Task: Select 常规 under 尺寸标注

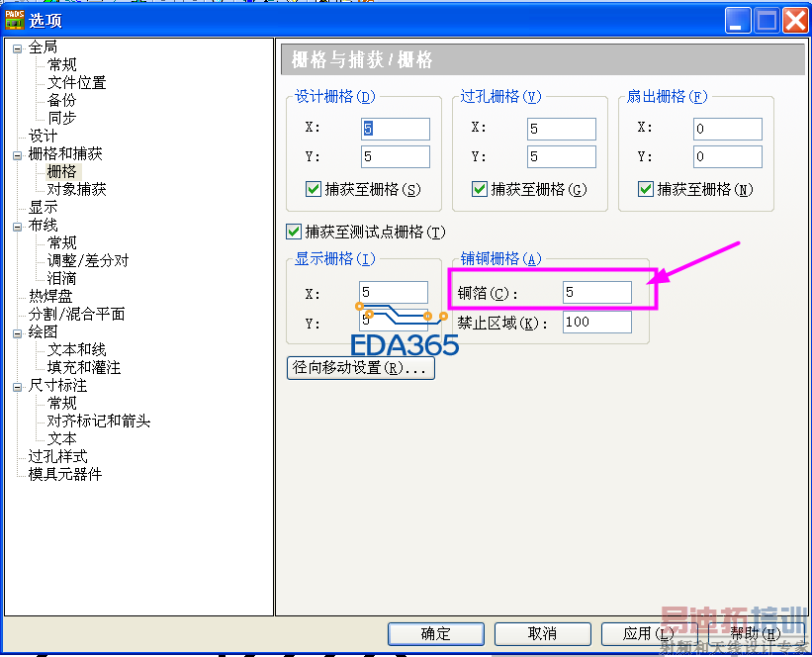Action: point(62,403)
